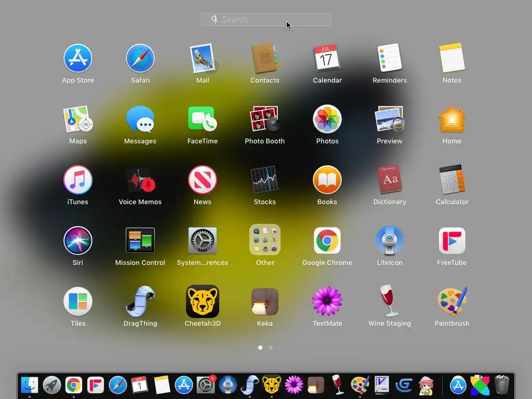Image resolution: width=532 pixels, height=399 pixels.
Task: Select the first Launchpad page dot
Action: 260,348
